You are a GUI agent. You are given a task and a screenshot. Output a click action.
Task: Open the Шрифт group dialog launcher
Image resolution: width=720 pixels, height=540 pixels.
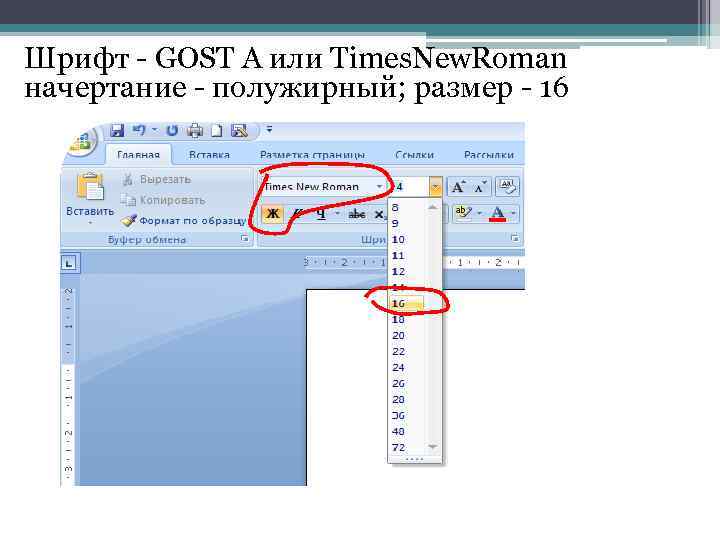(515, 238)
